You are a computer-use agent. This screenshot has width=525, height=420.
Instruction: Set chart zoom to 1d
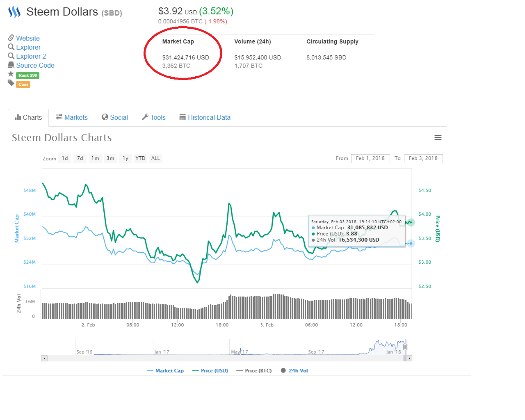coord(65,158)
